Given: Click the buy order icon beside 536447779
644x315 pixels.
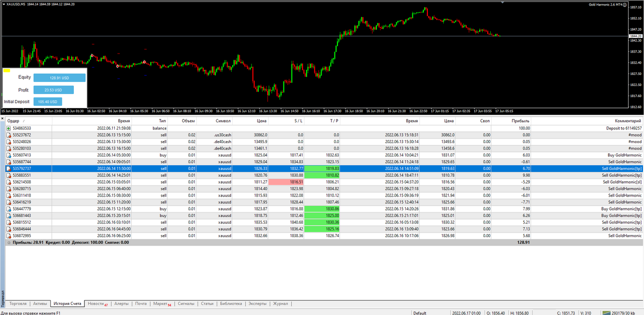Looking at the screenshot, I should click(8, 208).
